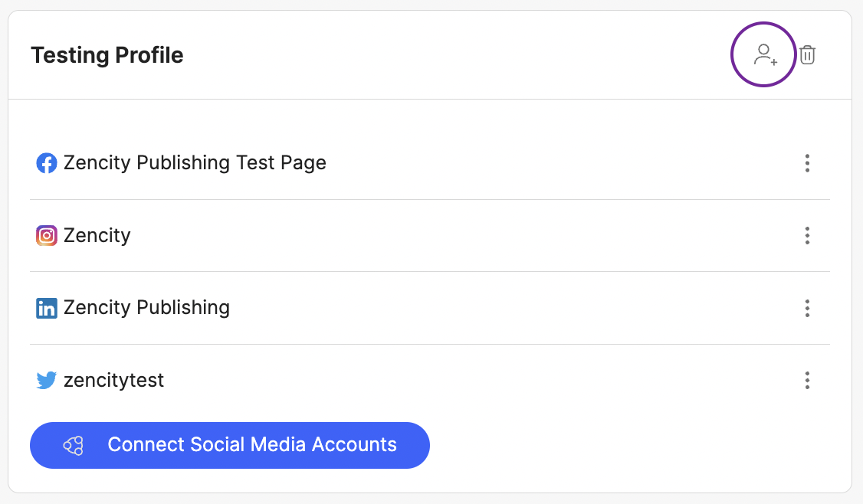The width and height of the screenshot is (863, 504).
Task: Select the Zencity Publishing Test Page text
Action: (195, 163)
